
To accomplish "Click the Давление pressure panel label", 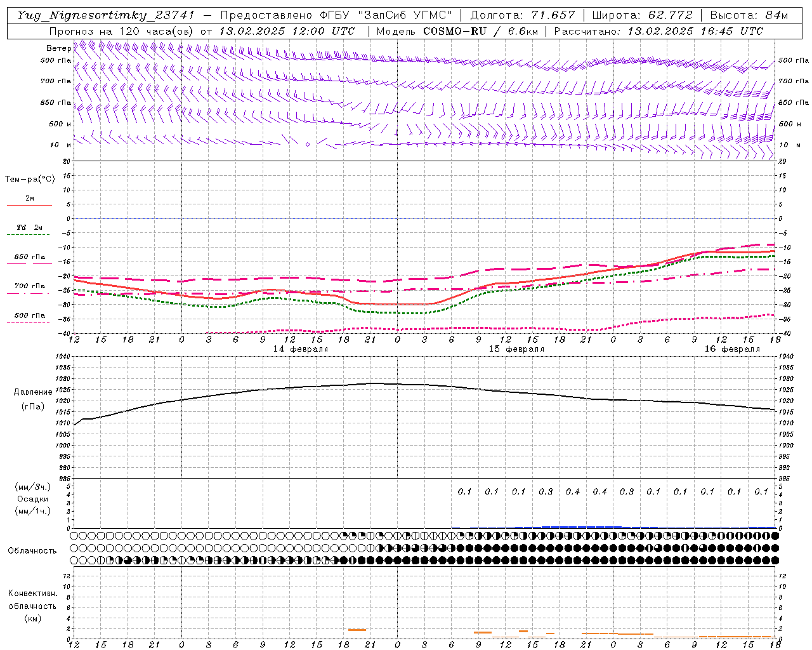I will pyautogui.click(x=33, y=392).
